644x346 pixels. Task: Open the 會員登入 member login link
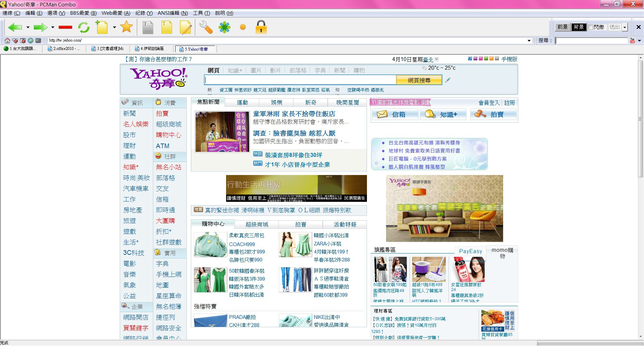pyautogui.click(x=489, y=103)
